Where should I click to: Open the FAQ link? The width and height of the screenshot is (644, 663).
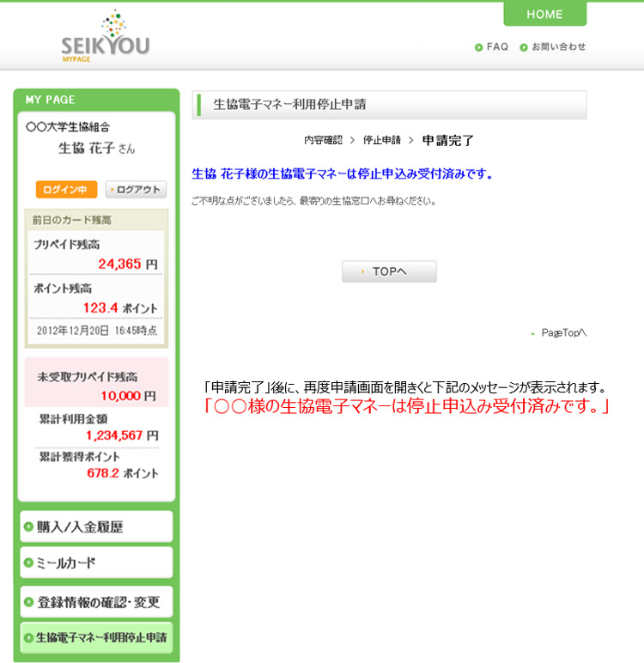tap(497, 47)
